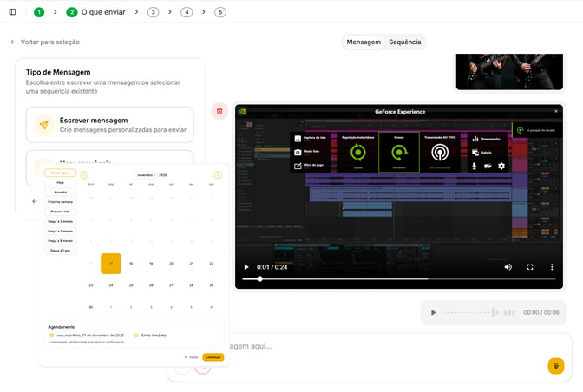Click the calendar icon beside the scheduled date
The height and width of the screenshot is (392, 583).
click(52, 336)
